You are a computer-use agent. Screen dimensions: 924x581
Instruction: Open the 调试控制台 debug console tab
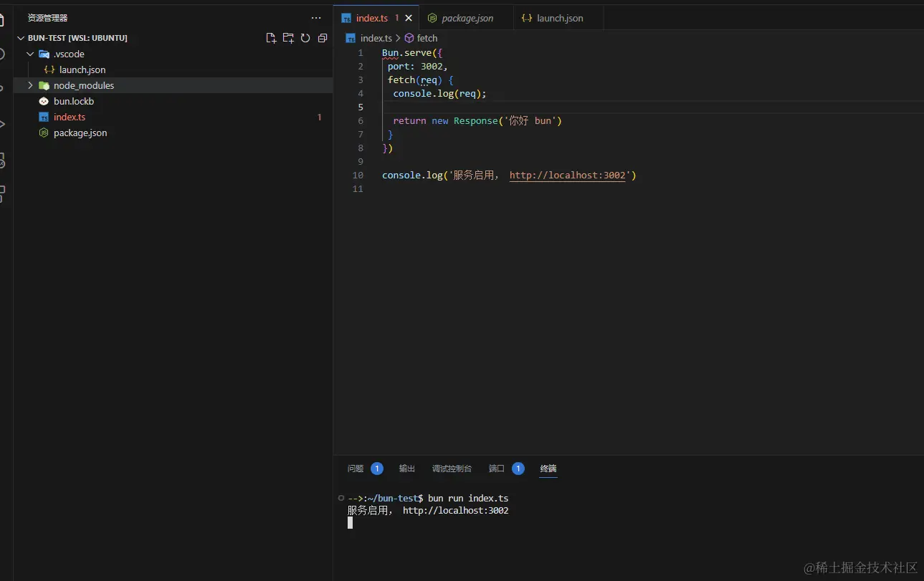click(452, 469)
